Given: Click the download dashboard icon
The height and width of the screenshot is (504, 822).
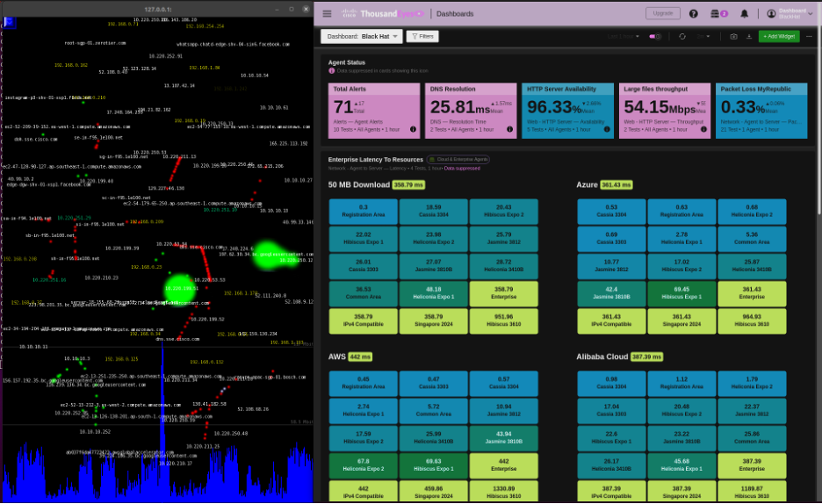Looking at the screenshot, I should (749, 36).
